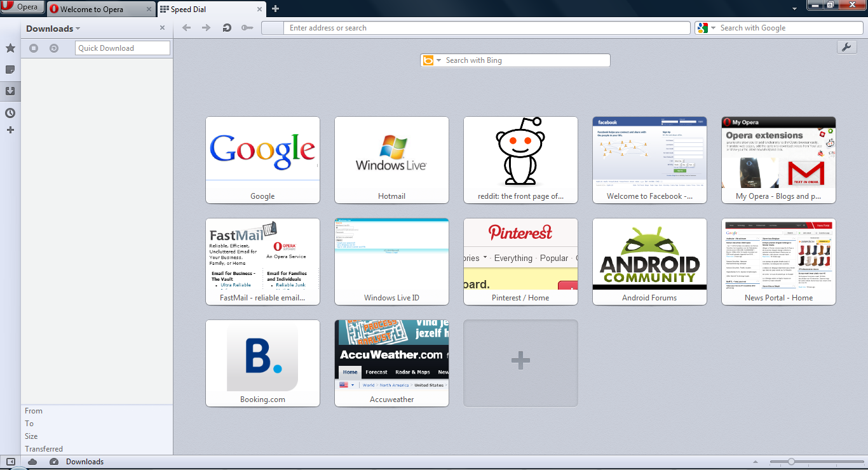Open Speed Dial configure wrench button
The height and width of the screenshot is (470, 868).
click(x=847, y=47)
